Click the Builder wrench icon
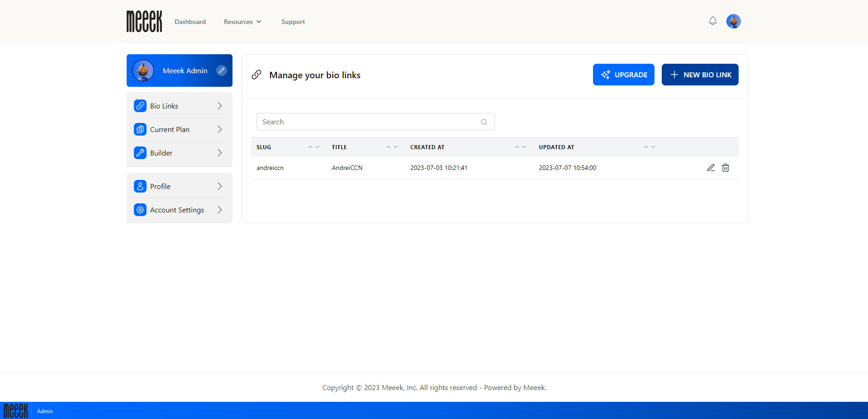 click(x=140, y=153)
